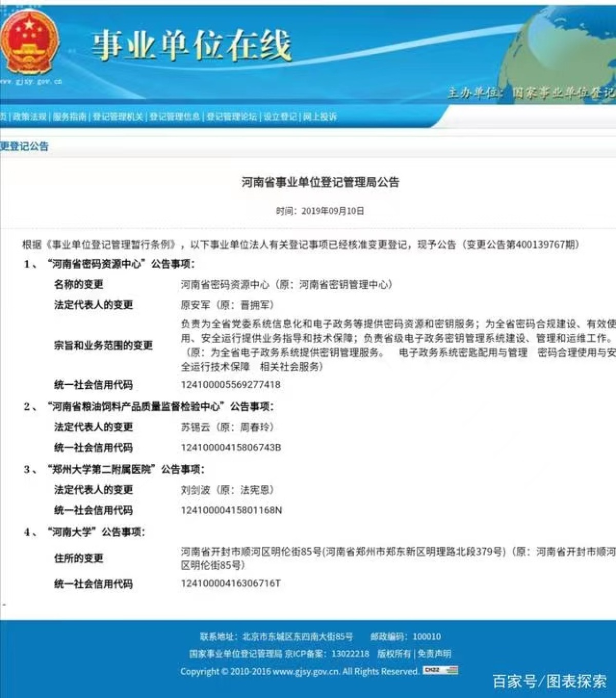Screen dimensions: 616x698
Task: Open the 设立登记 menu item
Action: point(280,117)
